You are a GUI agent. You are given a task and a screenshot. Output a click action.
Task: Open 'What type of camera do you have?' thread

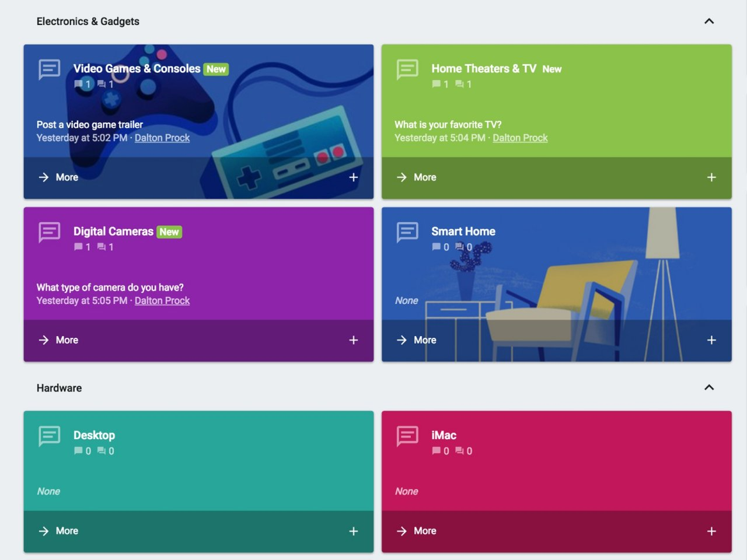point(110,288)
